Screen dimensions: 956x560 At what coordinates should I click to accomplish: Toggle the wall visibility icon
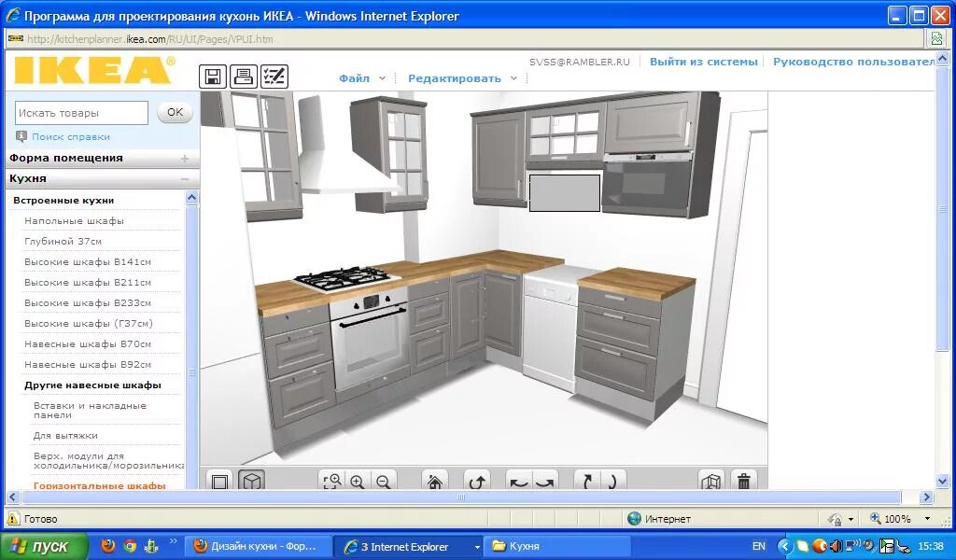(x=711, y=482)
